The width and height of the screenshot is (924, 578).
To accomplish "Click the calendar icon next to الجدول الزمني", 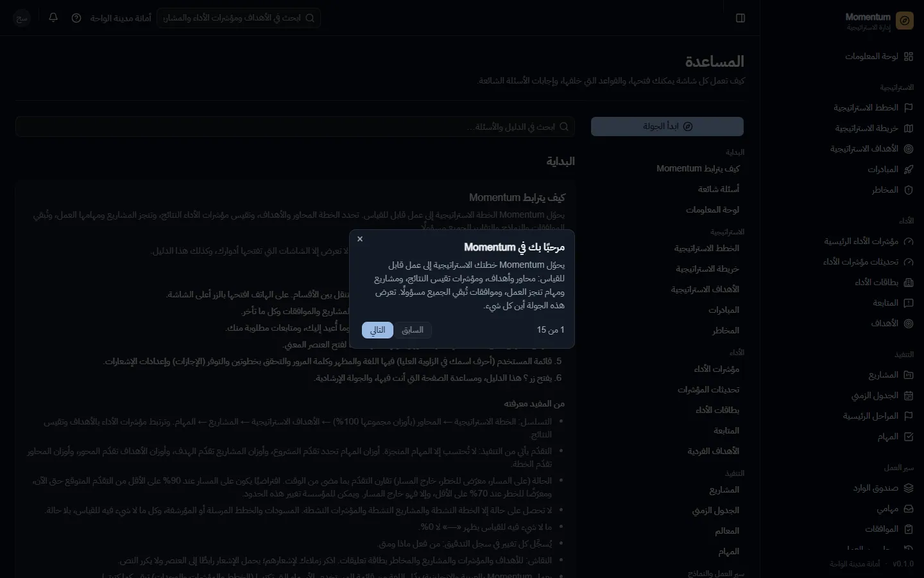I will 908,396.
